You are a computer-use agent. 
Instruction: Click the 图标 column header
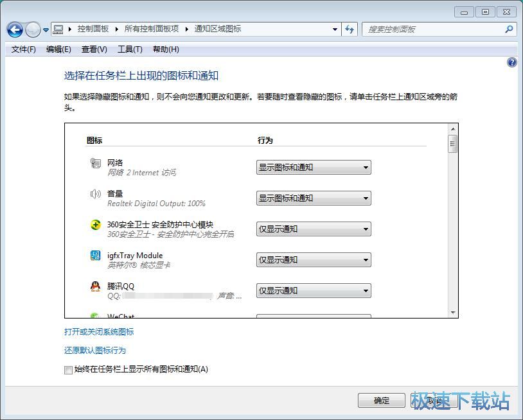pyautogui.click(x=94, y=141)
